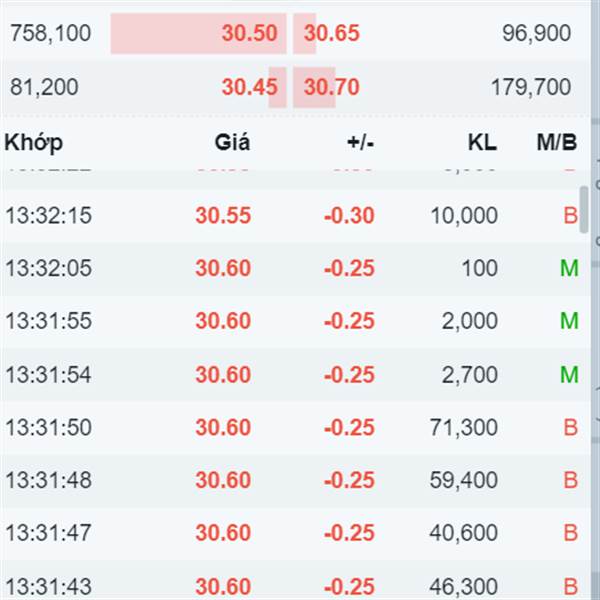Click volume 2,700 in 13:31:54 row

(x=470, y=374)
